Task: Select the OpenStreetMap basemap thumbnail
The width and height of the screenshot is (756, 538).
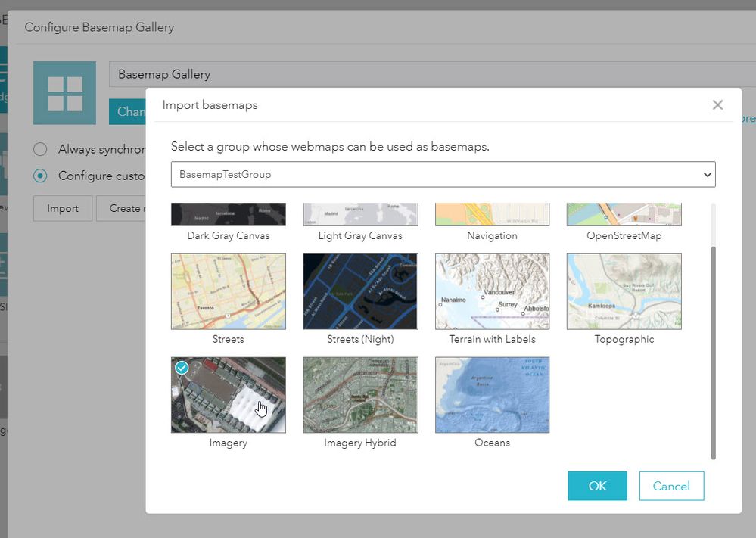Action: [624, 215]
